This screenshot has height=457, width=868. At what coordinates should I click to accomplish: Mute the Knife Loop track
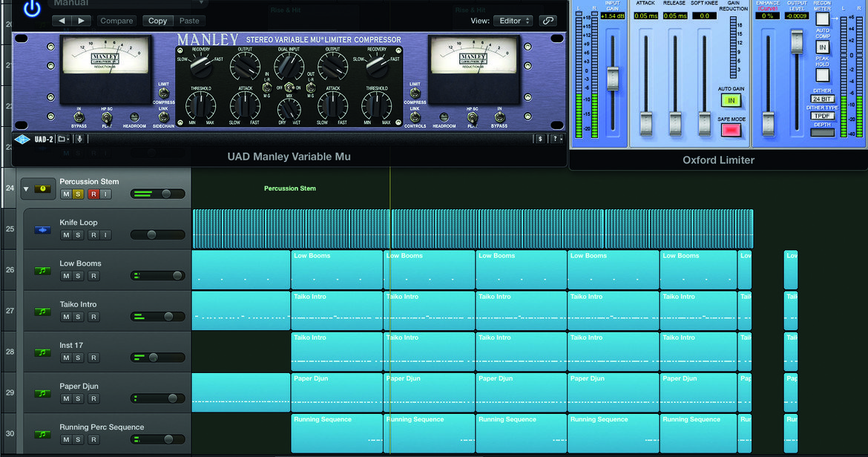point(66,235)
